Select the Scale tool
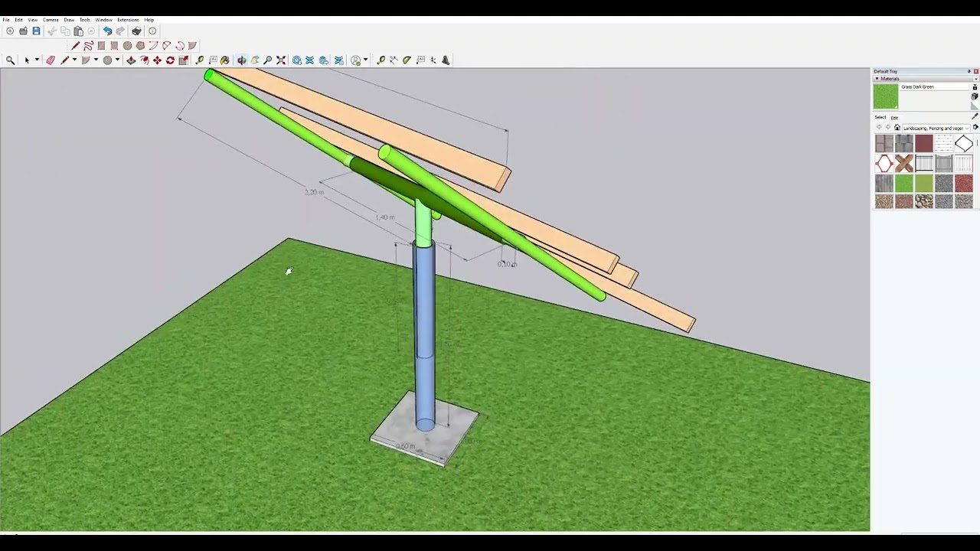Screen dimensions: 980x551 point(183,60)
